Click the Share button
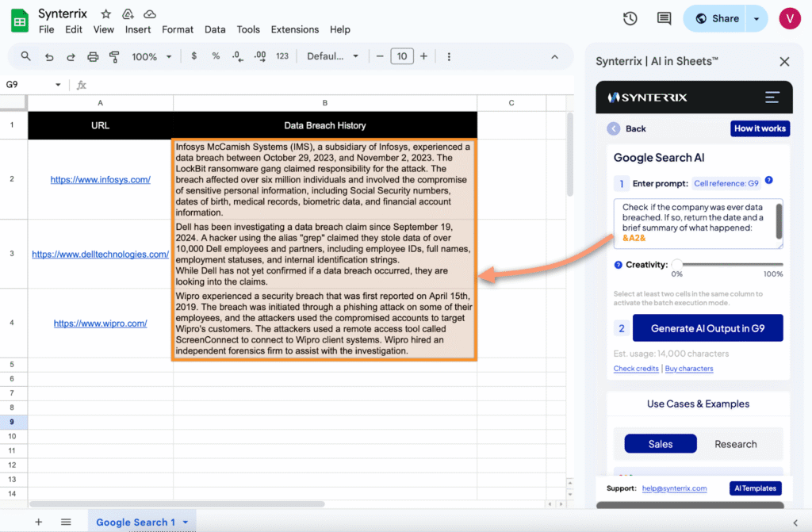Screen dimensions: 812x532 tap(715, 19)
